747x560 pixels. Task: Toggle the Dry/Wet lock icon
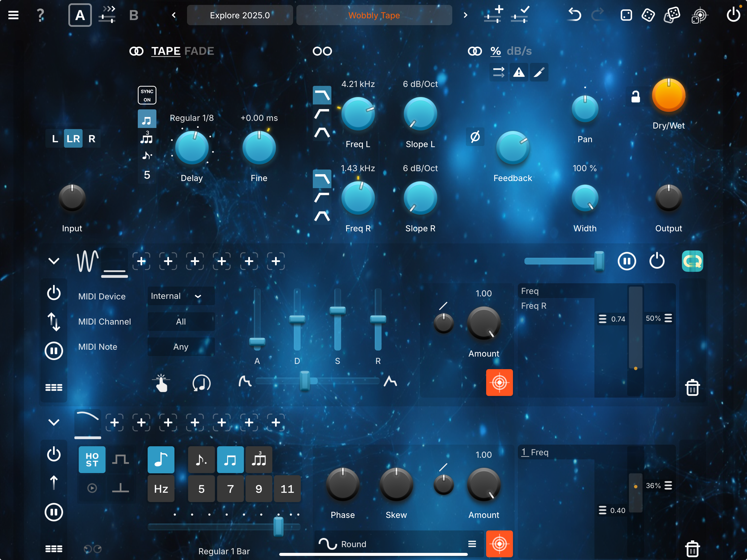[x=635, y=97]
